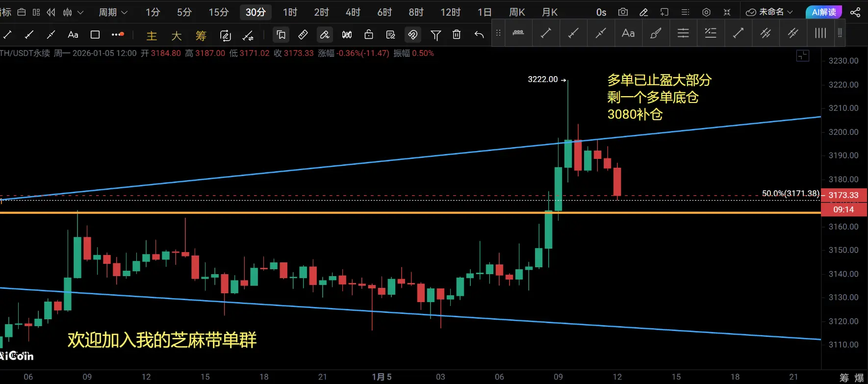
Task: Click the 3173.33 current price tag
Action: [x=843, y=195]
